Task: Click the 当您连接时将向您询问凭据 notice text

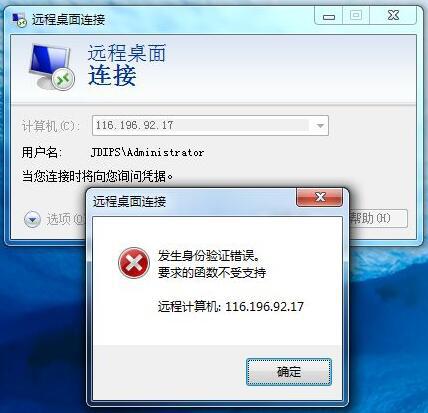Action: (98, 176)
